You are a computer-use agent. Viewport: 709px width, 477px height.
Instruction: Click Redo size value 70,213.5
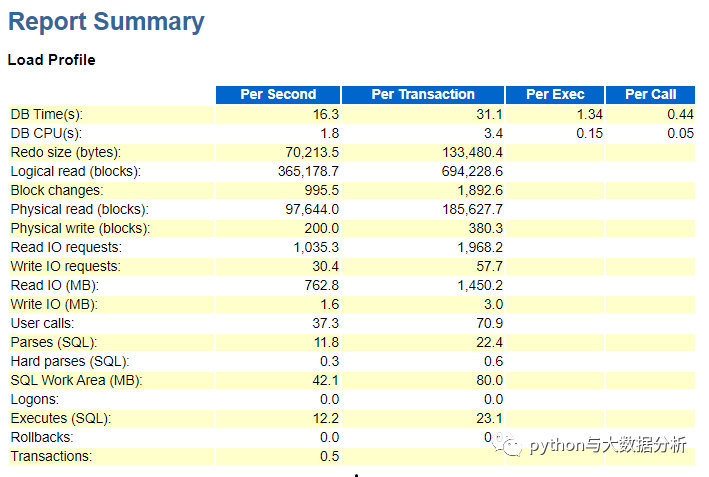[x=312, y=152]
